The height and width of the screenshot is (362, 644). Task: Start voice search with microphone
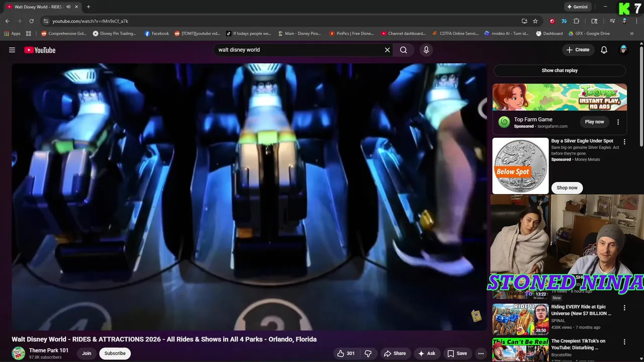426,50
